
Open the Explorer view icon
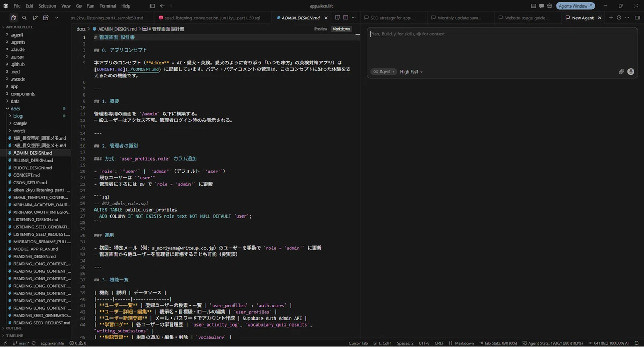pyautogui.click(x=13, y=18)
